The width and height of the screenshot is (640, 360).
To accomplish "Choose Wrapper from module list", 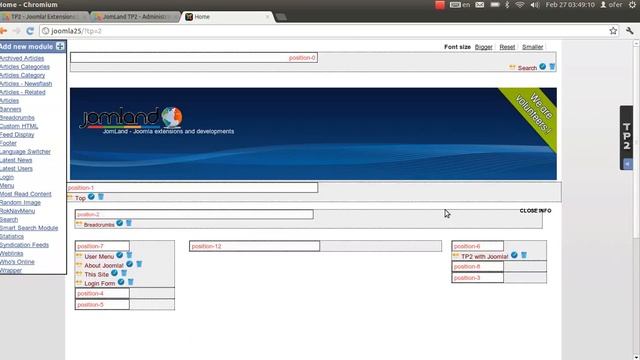I will point(11,270).
